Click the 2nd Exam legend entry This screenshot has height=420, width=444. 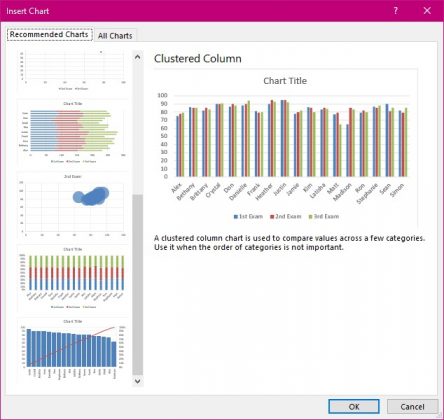coord(286,216)
